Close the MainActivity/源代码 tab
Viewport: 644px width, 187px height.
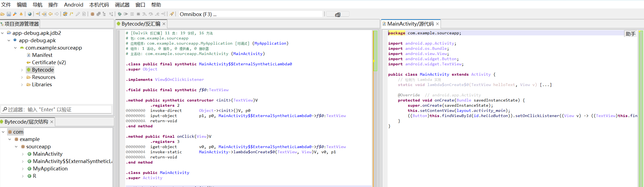[437, 24]
